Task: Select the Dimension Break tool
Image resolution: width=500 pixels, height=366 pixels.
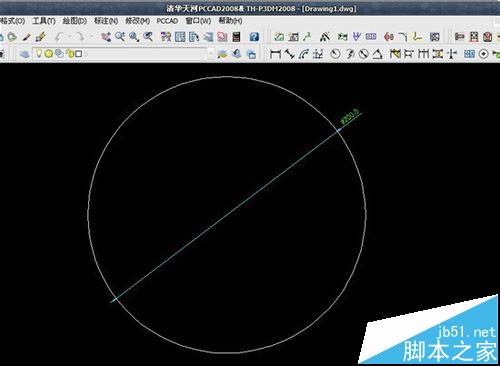Action: 452,54
